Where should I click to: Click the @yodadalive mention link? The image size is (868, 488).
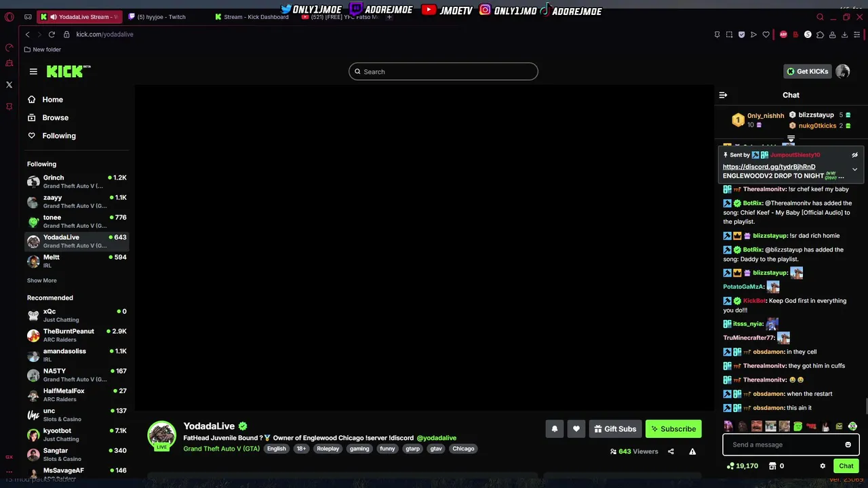[x=437, y=438]
